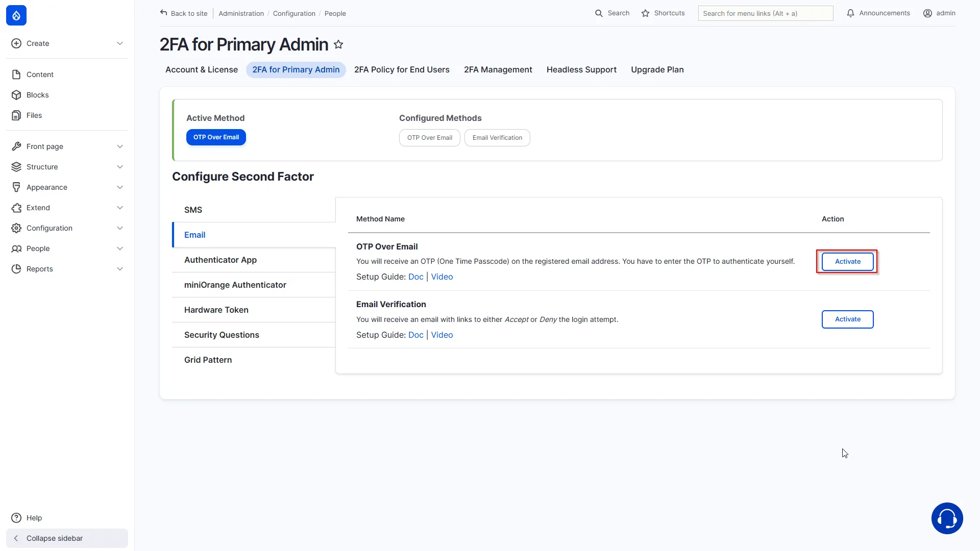Screen dimensions: 980x551
Task: Expand the Configuration chevron
Action: point(120,228)
